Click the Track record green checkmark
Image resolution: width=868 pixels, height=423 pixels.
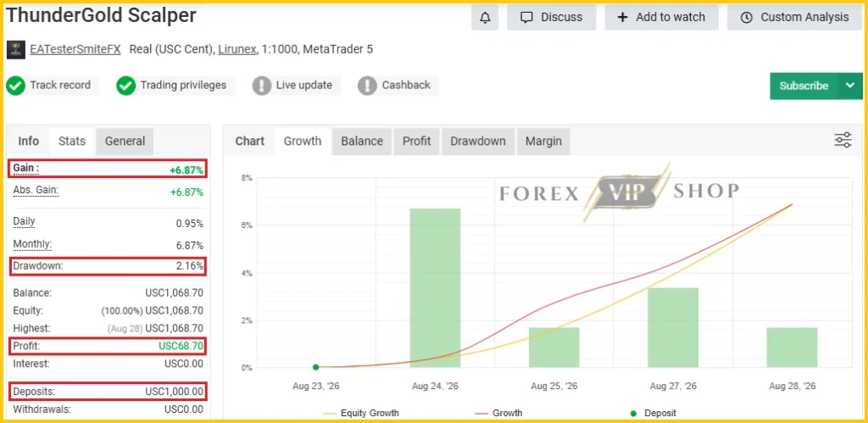[x=15, y=86]
